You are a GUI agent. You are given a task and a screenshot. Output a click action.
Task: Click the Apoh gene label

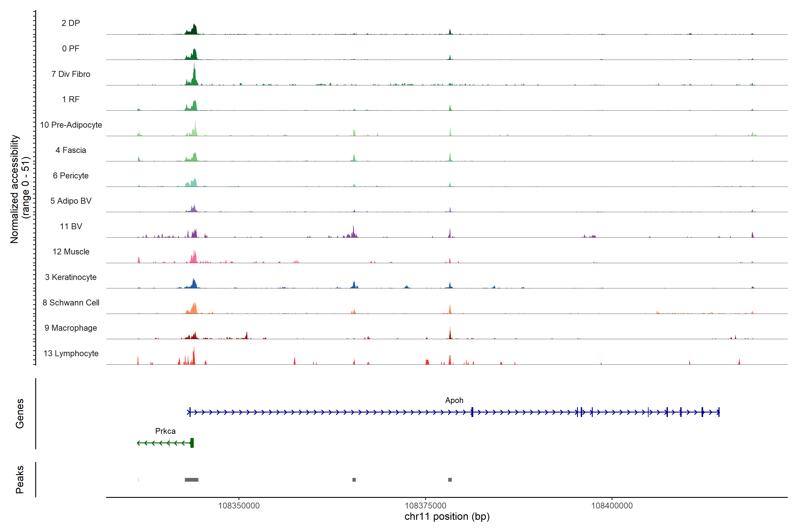tap(454, 400)
